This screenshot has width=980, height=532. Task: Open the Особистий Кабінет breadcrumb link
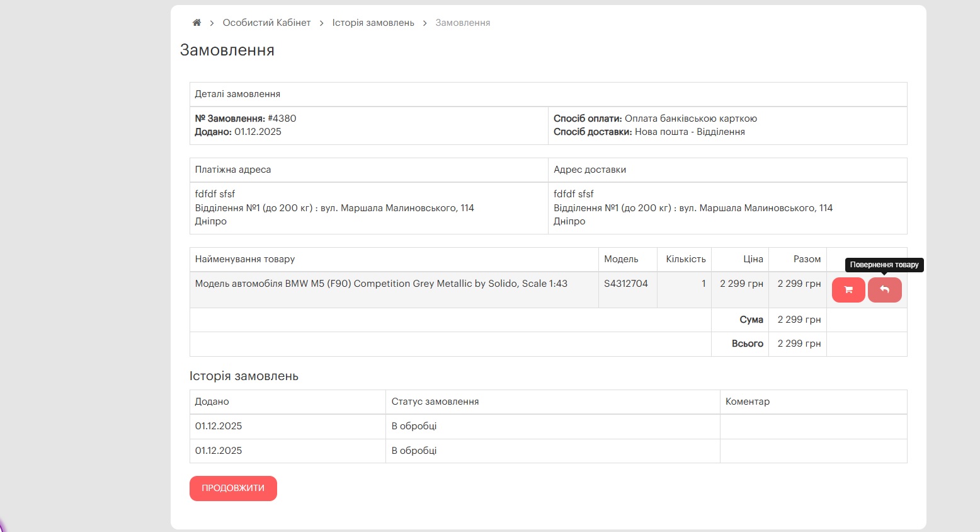click(x=266, y=23)
